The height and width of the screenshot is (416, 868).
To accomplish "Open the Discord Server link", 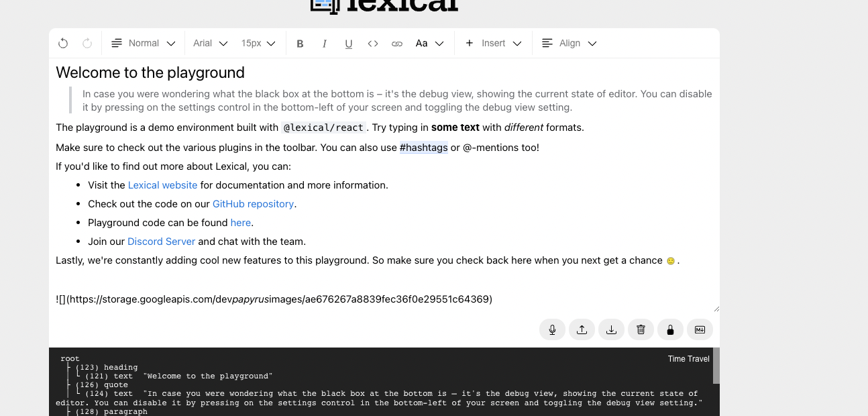I will pos(162,242).
